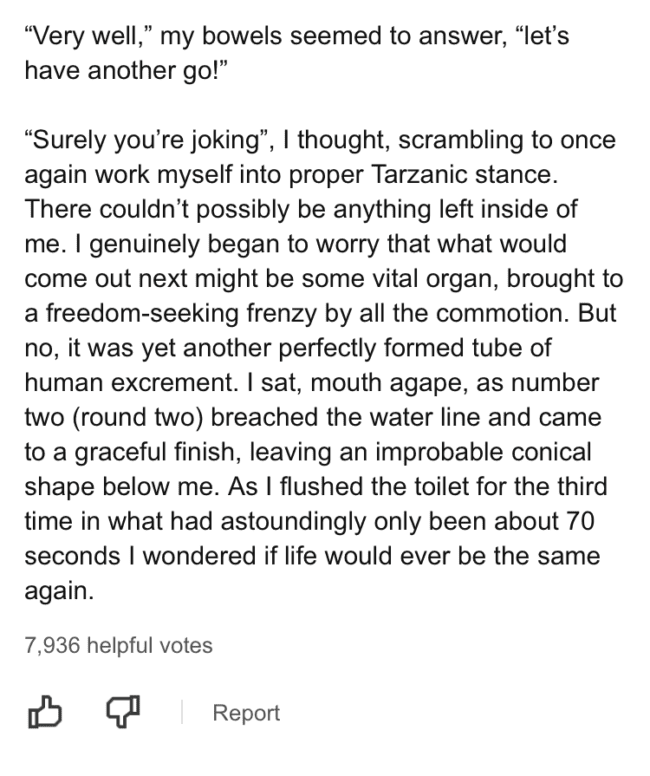The height and width of the screenshot is (776, 650).
Task: Click the vertical divider before Report
Action: [182, 712]
